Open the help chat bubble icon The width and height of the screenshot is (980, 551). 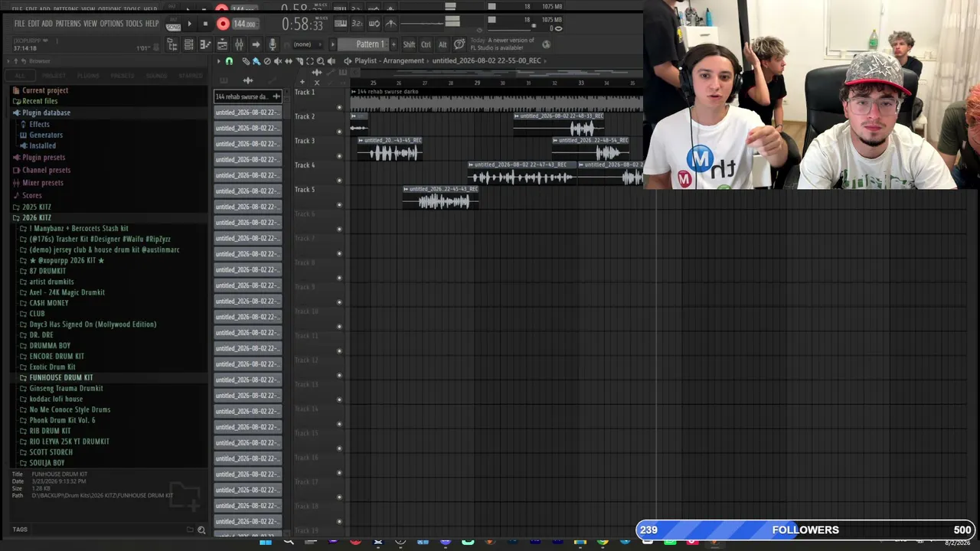click(x=459, y=44)
